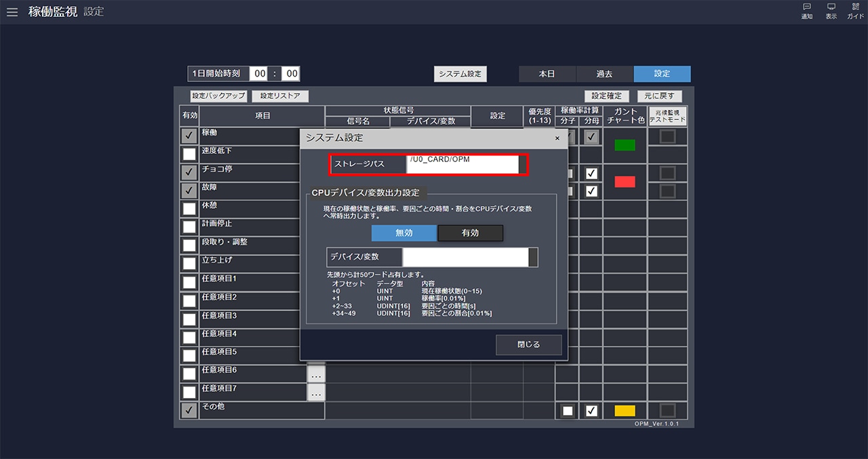The width and height of the screenshot is (868, 459).
Task: Toggle the 分母 checkbox in the その他 row
Action: 591,411
